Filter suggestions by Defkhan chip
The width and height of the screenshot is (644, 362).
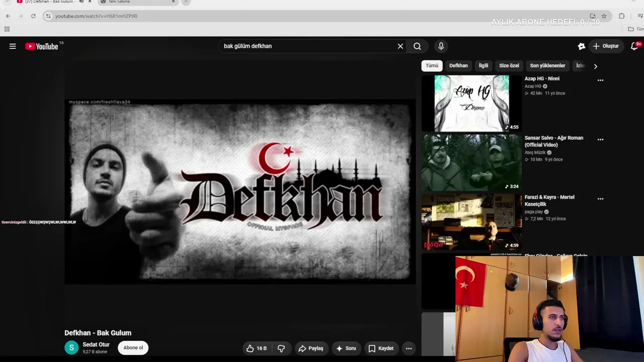[458, 66]
